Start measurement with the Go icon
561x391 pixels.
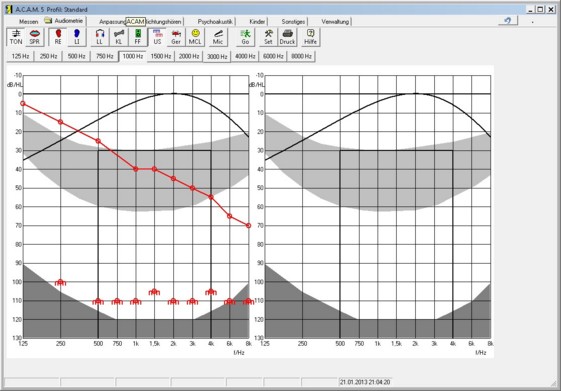[x=245, y=37]
